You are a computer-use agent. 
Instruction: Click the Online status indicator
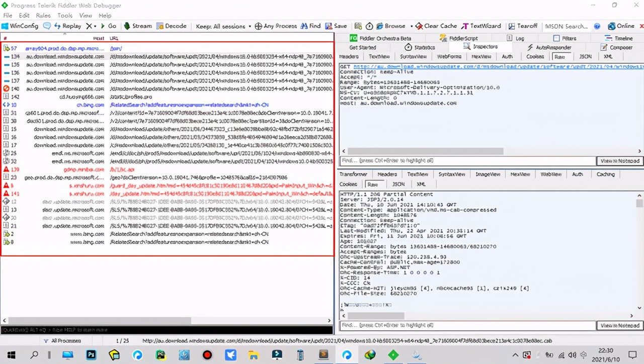tap(621, 26)
